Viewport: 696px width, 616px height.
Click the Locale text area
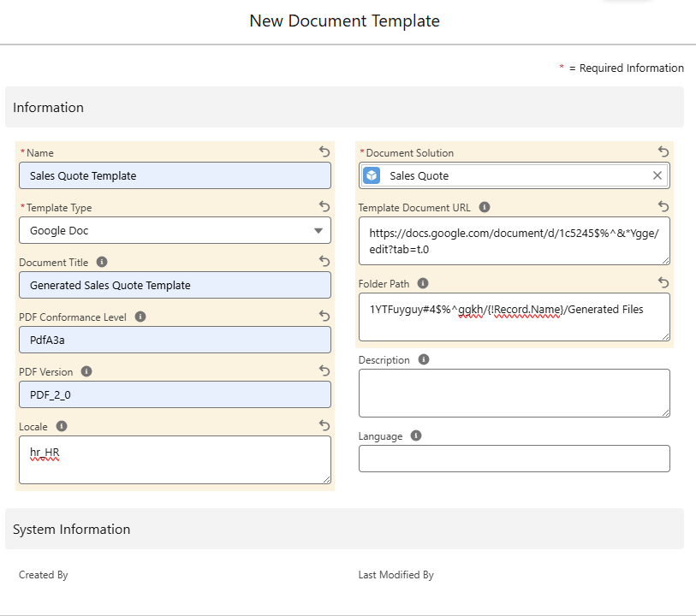[175, 459]
